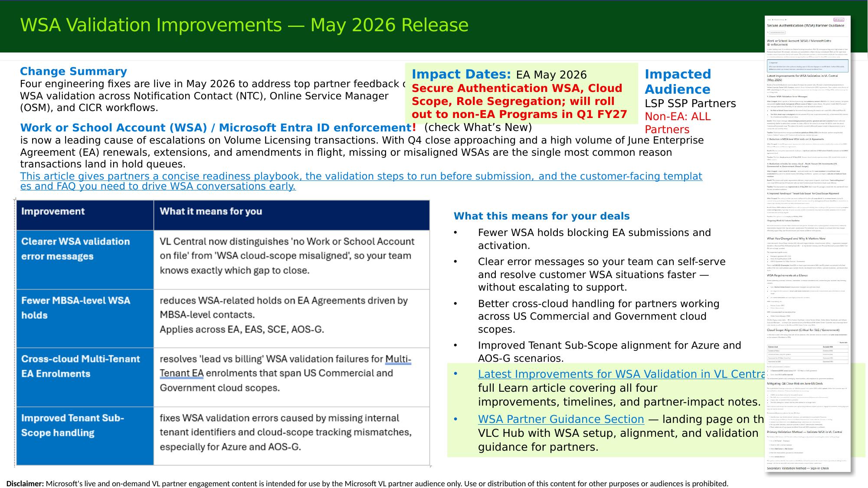Click the 'Change Summary' heading
868x488 pixels.
[x=73, y=71]
